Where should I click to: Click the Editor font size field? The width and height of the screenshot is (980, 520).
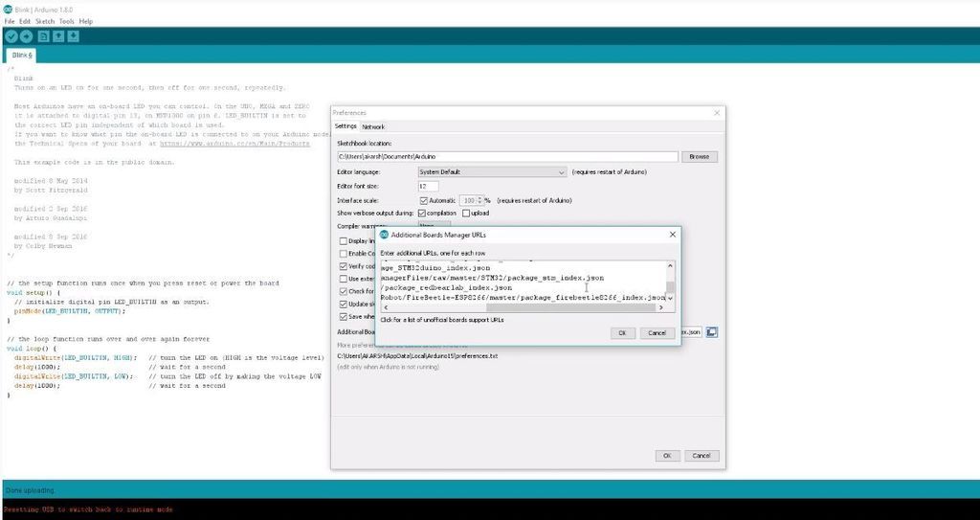pos(428,187)
